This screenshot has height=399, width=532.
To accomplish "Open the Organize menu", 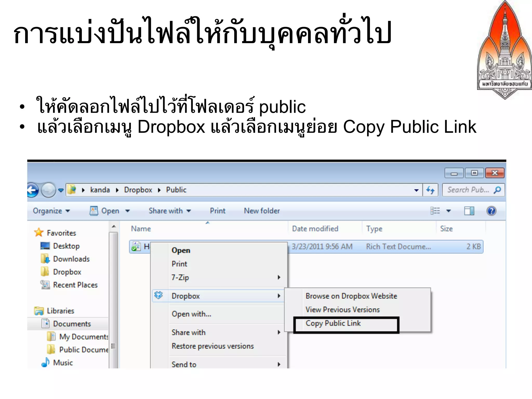I will coord(51,211).
